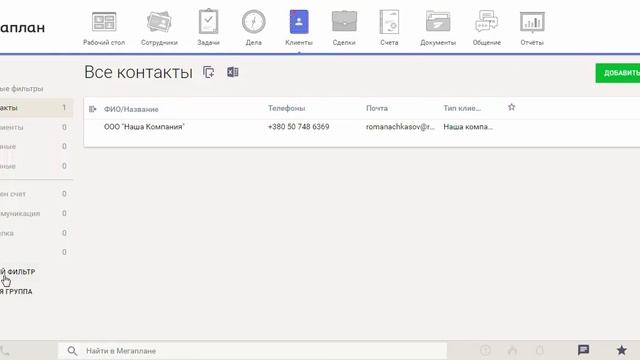Click the round info icon in bottom bar
The height and width of the screenshot is (360, 640).
(485, 350)
